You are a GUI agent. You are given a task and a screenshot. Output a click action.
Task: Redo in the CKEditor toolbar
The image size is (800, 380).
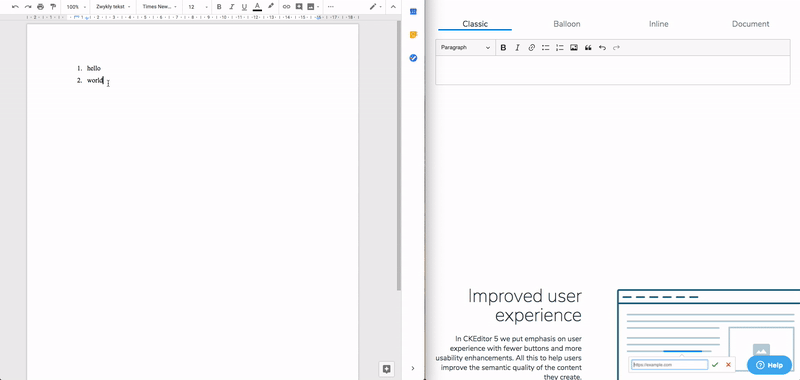tap(616, 47)
